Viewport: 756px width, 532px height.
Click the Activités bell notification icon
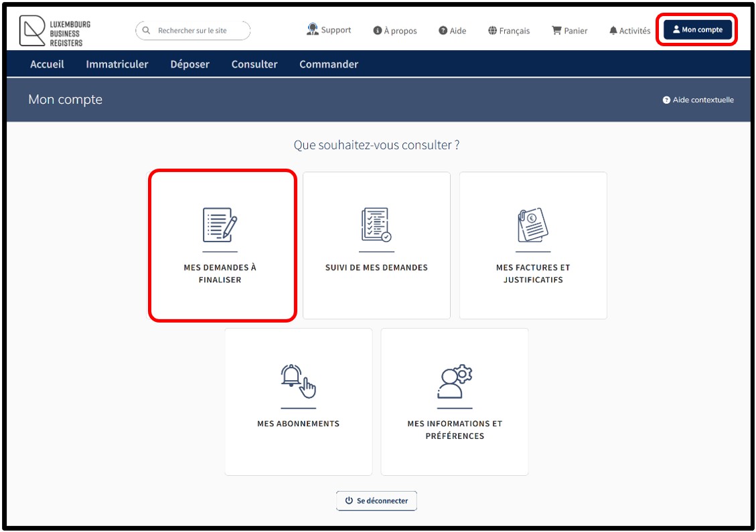pyautogui.click(x=613, y=31)
